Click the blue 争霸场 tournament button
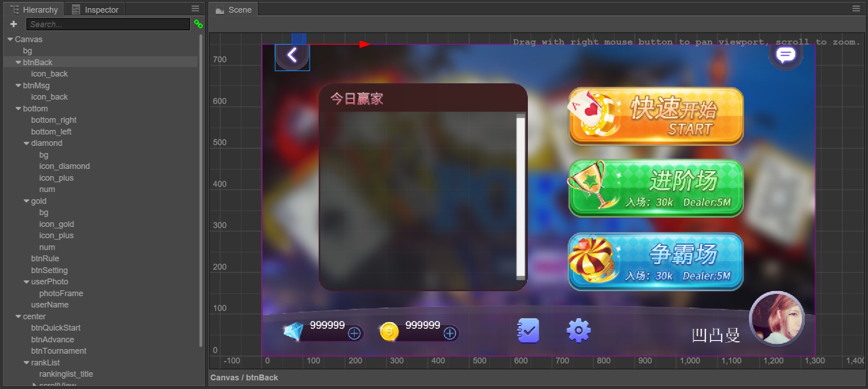 [x=656, y=262]
